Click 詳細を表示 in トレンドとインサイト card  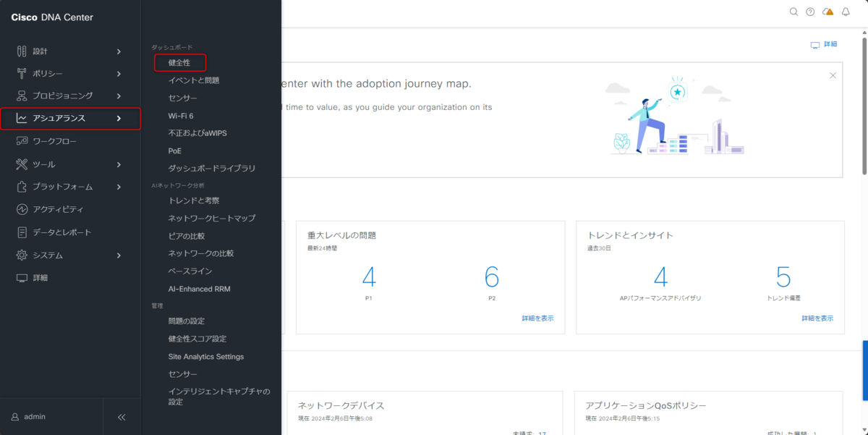(817, 318)
